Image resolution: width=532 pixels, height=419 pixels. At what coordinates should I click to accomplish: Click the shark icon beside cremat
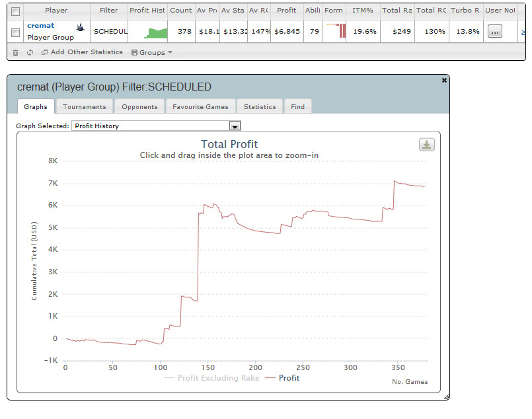tap(81, 27)
